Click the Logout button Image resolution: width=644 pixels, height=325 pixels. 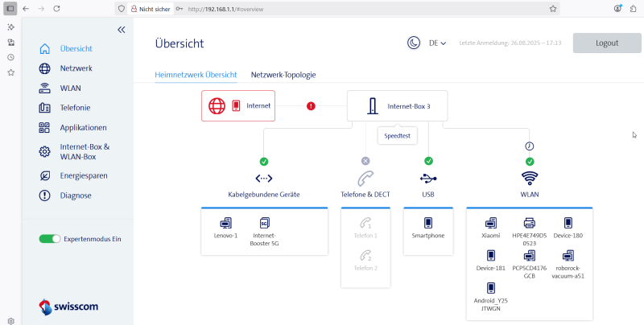click(607, 43)
